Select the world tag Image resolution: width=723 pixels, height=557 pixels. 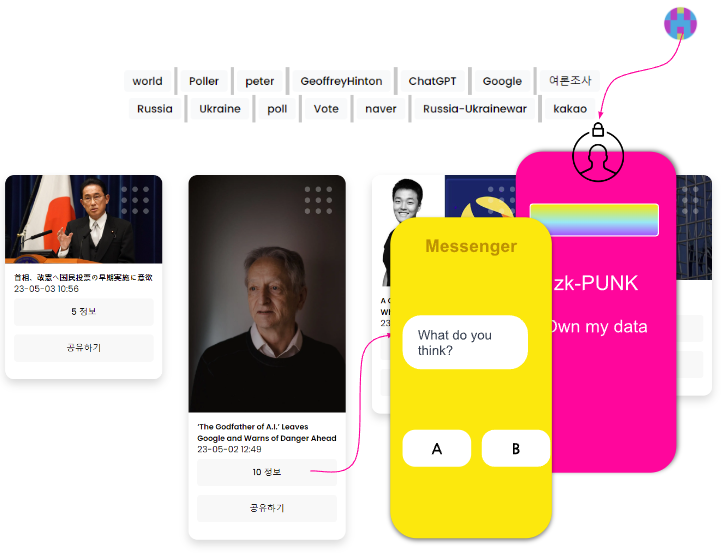[148, 81]
